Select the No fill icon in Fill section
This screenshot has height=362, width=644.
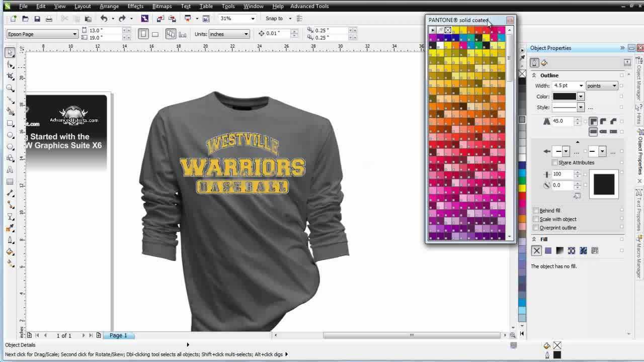pyautogui.click(x=536, y=250)
